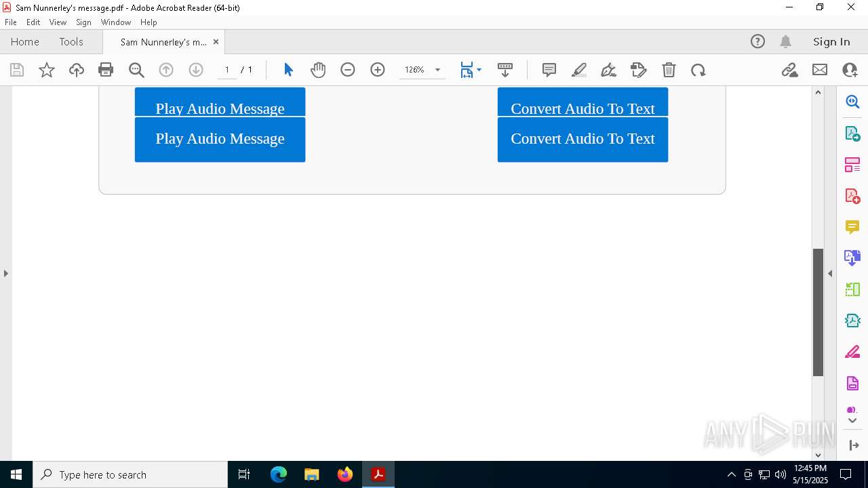Open the Help menu
868x488 pixels.
[149, 22]
